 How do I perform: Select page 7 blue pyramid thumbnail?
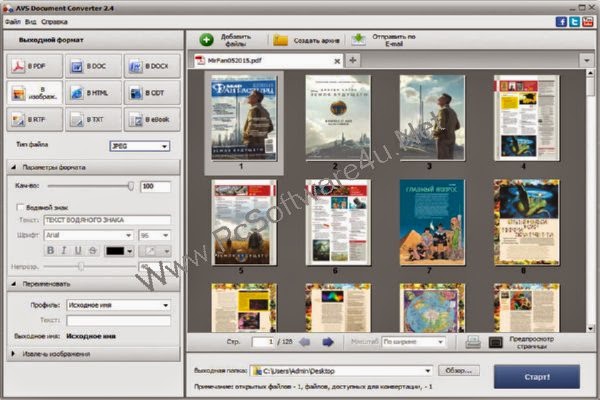pos(432,222)
